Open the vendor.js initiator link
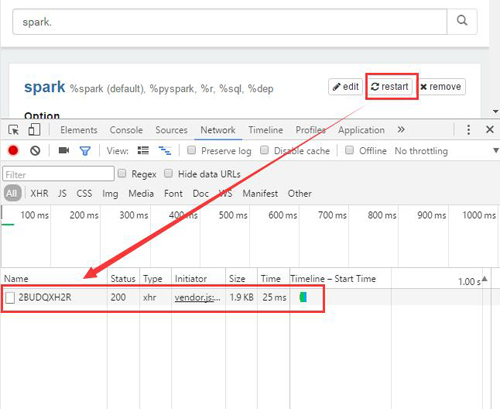Image resolution: width=500 pixels, height=409 pixels. click(x=197, y=297)
